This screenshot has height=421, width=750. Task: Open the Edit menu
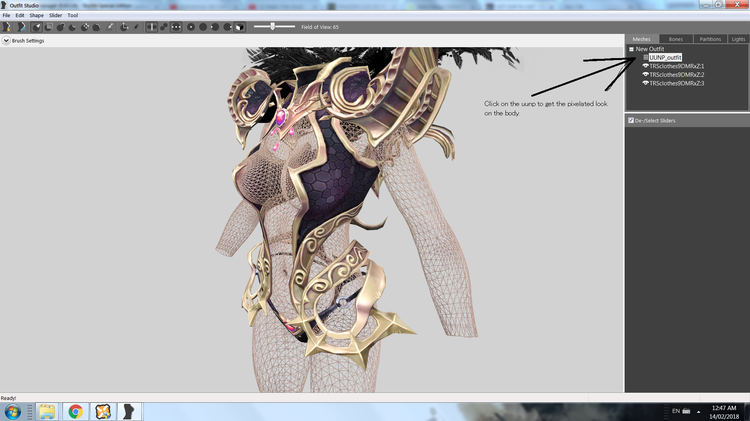click(x=20, y=15)
